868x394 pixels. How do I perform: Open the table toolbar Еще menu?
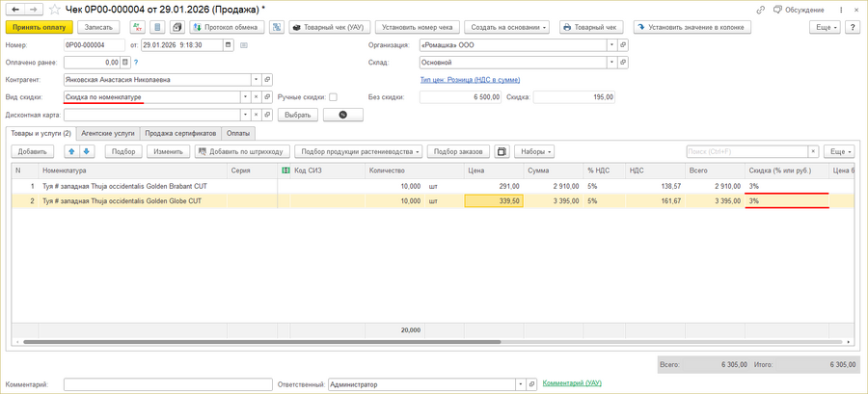(x=840, y=151)
